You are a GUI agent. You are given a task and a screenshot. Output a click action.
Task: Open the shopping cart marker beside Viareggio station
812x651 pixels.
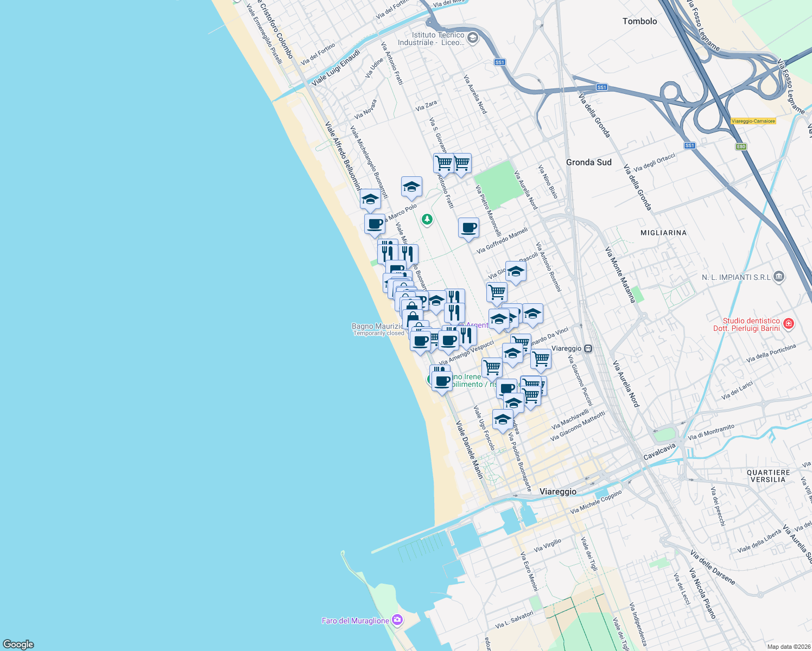pyautogui.click(x=541, y=359)
